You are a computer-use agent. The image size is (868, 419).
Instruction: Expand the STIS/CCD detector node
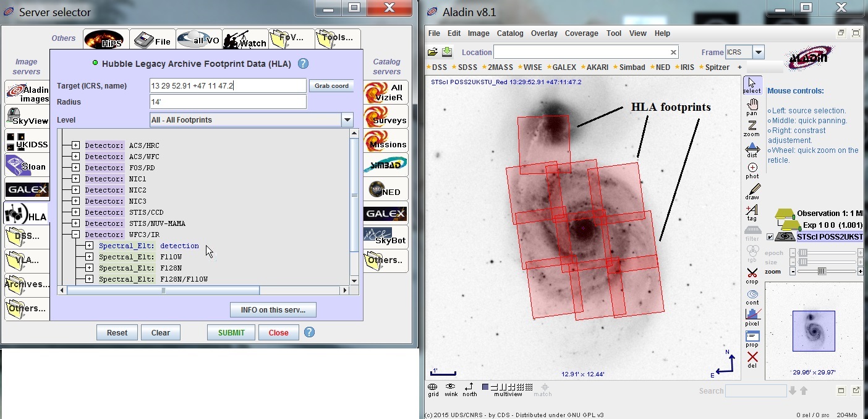point(75,212)
